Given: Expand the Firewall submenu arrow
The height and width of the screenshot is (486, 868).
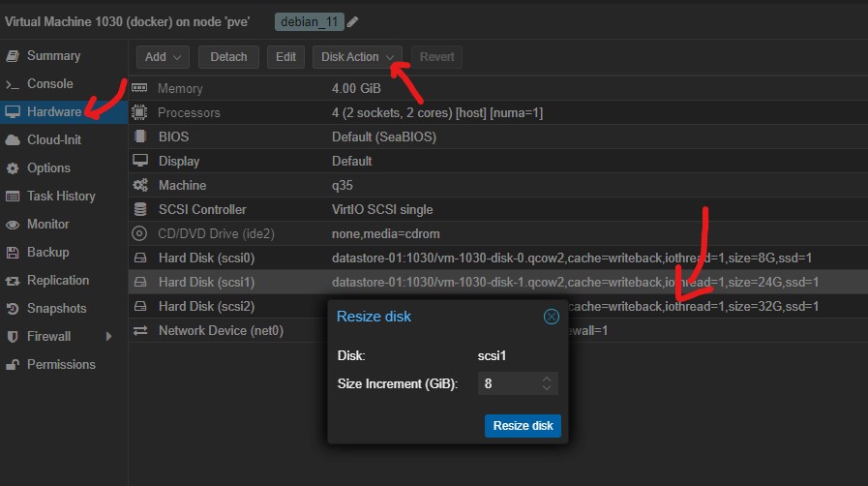Looking at the screenshot, I should pyautogui.click(x=108, y=337).
